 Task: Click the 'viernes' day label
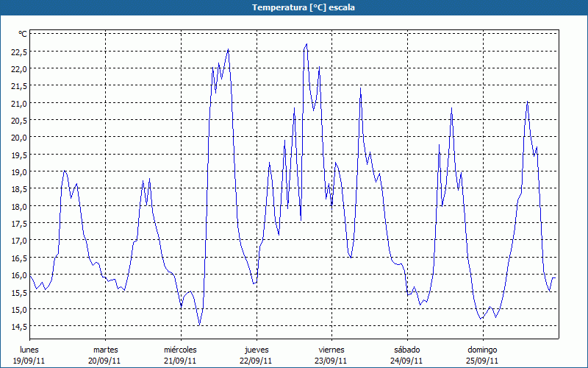click(331, 350)
